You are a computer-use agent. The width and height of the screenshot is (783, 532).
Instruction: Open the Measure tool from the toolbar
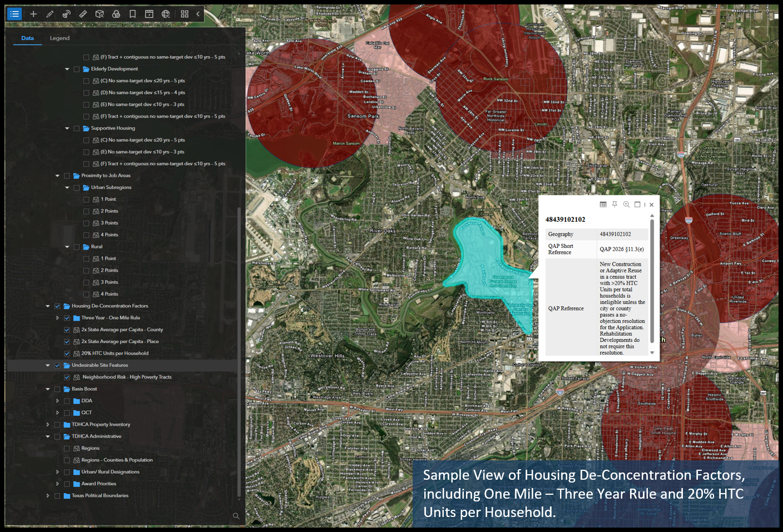[83, 14]
